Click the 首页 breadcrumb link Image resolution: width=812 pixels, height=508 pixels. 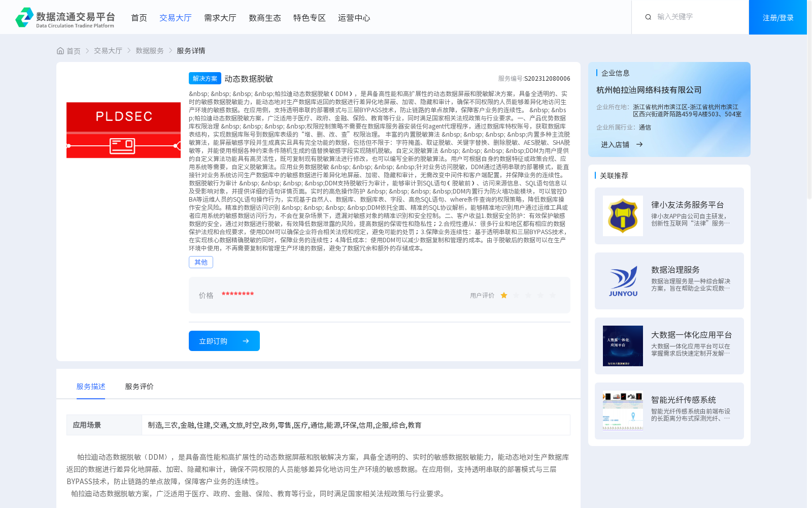point(74,51)
